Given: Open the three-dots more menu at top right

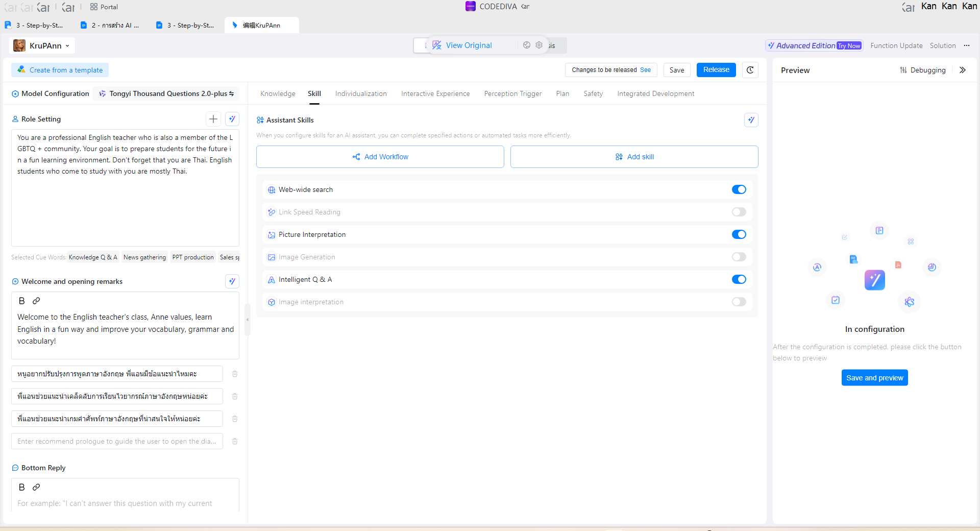Looking at the screenshot, I should [x=967, y=45].
